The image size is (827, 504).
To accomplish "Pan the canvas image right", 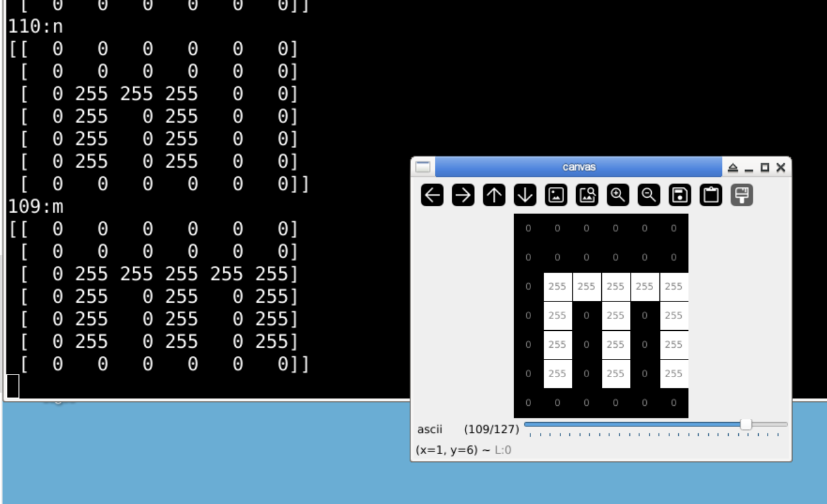I will coord(463,195).
